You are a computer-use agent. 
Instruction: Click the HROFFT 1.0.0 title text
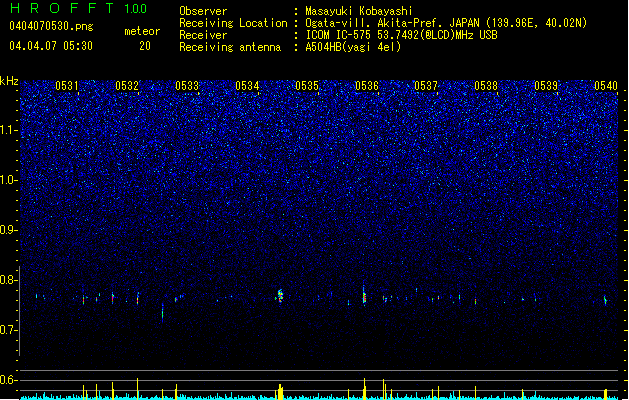pyautogui.click(x=78, y=8)
